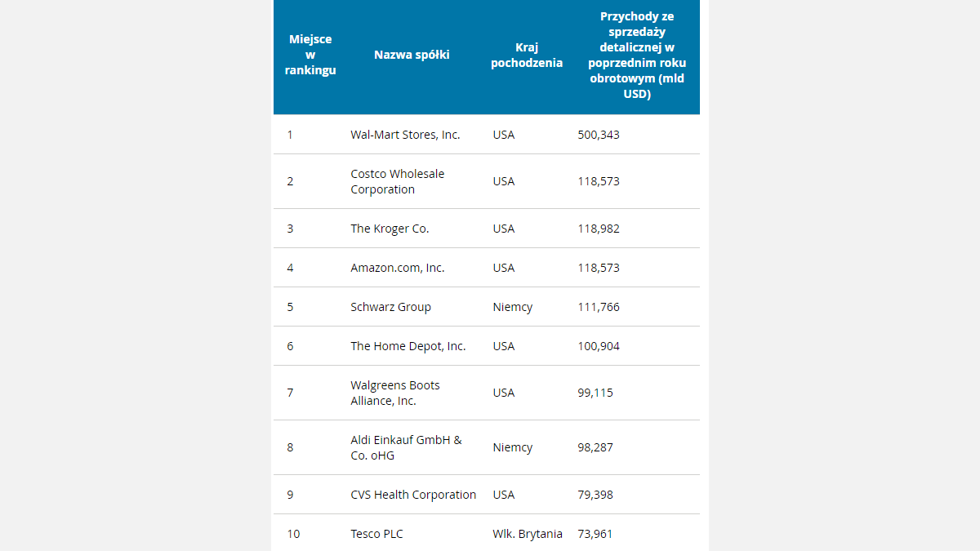Image resolution: width=980 pixels, height=551 pixels.
Task: Select the Wal-Mart Stores, Inc. company name
Action: point(405,135)
